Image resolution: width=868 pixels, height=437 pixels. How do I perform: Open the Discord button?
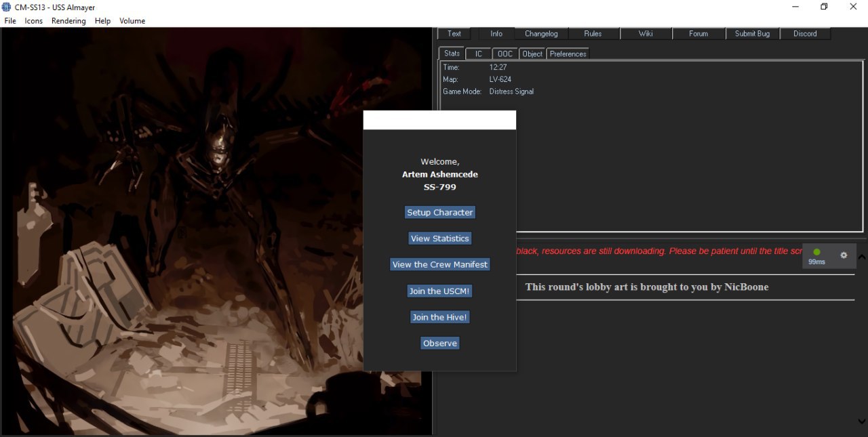click(x=805, y=34)
